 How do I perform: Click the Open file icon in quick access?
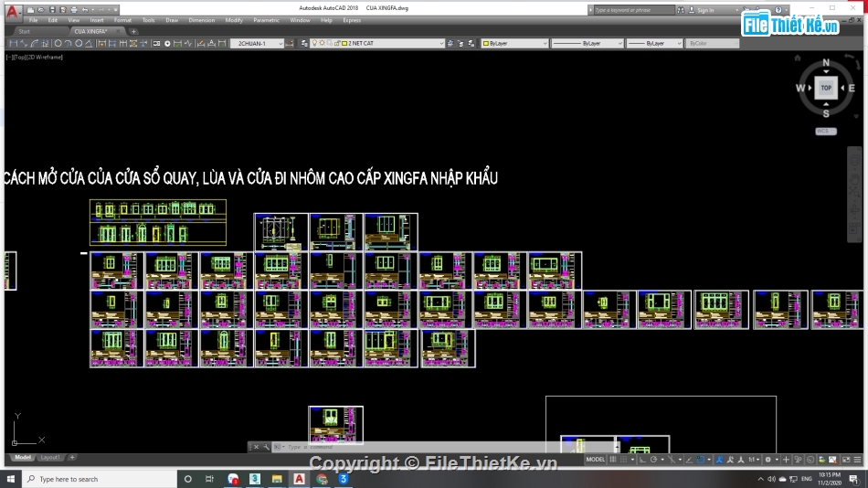pos(41,9)
